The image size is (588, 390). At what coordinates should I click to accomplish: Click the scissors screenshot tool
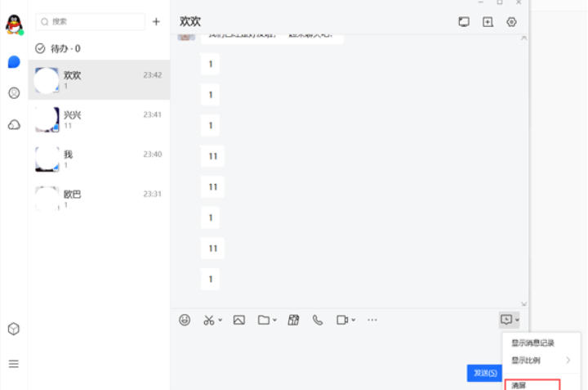click(x=209, y=320)
